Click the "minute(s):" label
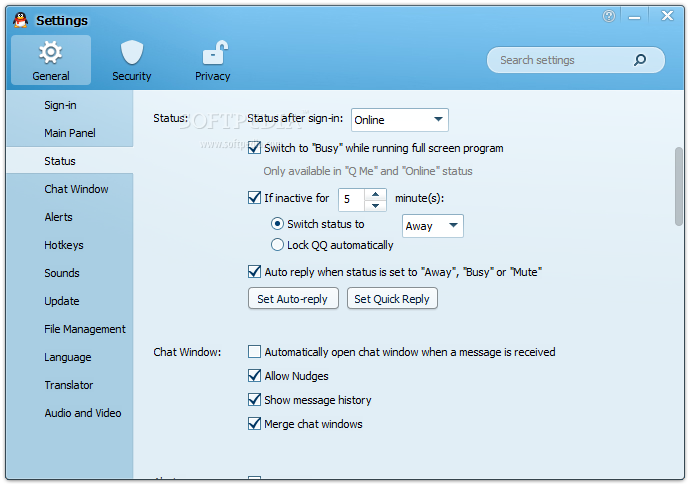 point(419,198)
